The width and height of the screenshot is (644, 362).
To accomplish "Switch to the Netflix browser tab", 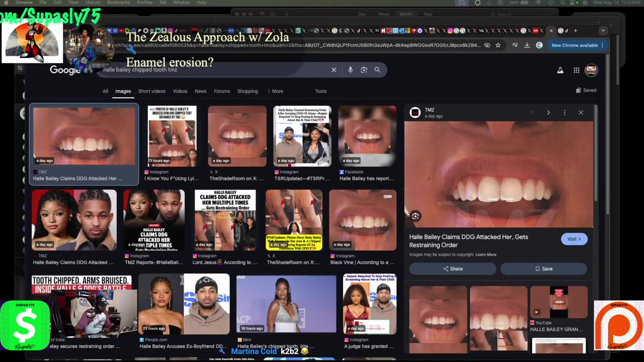I will point(383,31).
